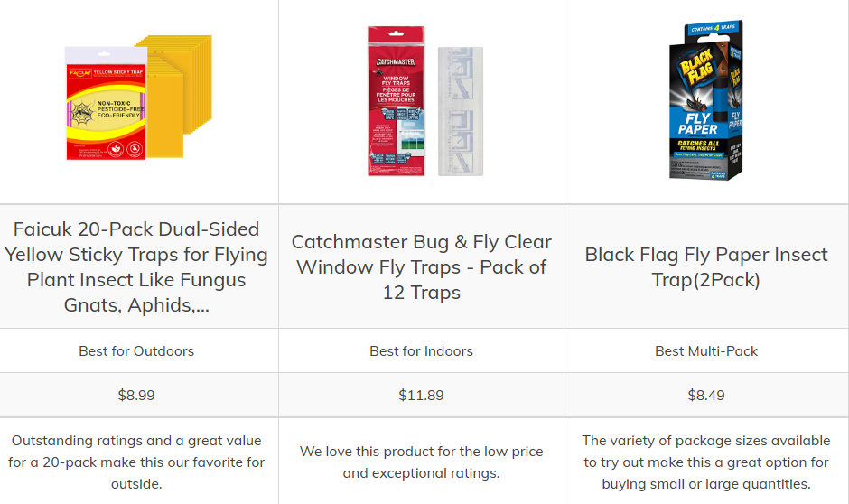Click the blue 'FLY PAPER' label on the box
849x504 pixels.
pyautogui.click(x=698, y=124)
